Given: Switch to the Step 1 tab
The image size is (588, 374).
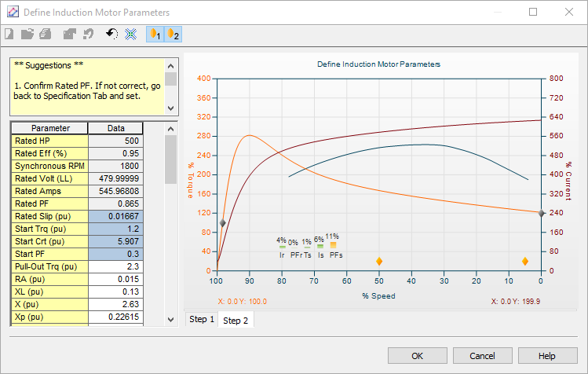Looking at the screenshot, I should pyautogui.click(x=202, y=320).
